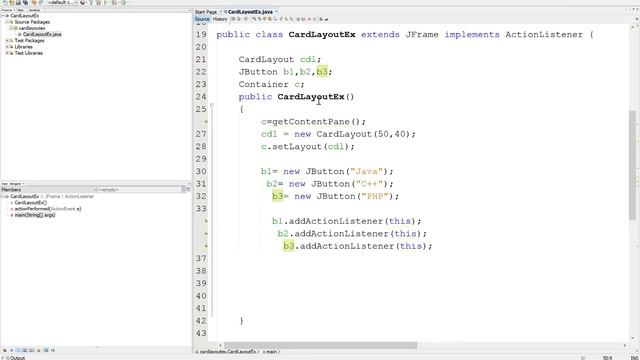640x360 pixels.
Task: Toggle Rectangular Selection icon in editor toolbar
Action: [275, 19]
